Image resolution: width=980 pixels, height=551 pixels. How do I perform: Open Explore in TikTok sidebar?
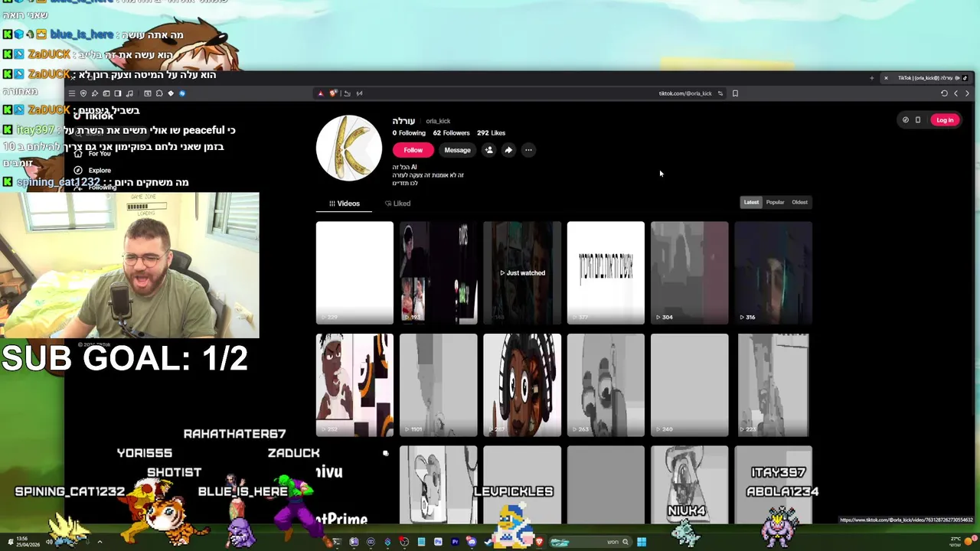click(x=93, y=170)
